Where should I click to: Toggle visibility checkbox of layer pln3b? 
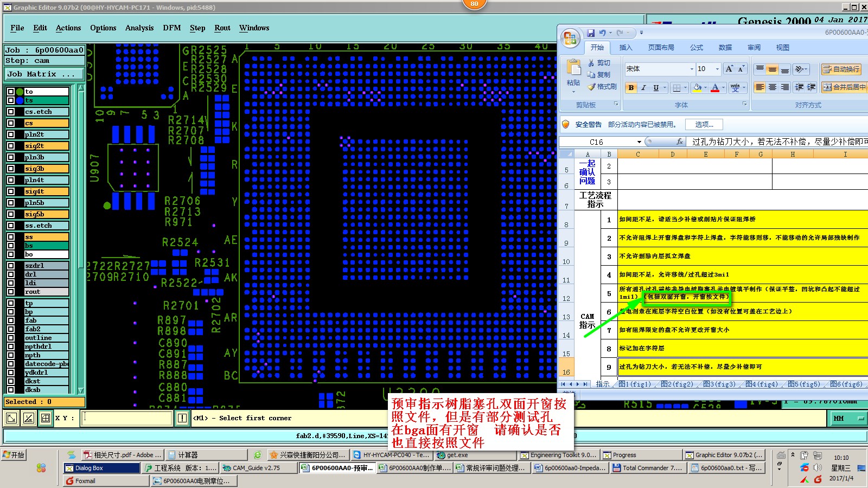11,157
